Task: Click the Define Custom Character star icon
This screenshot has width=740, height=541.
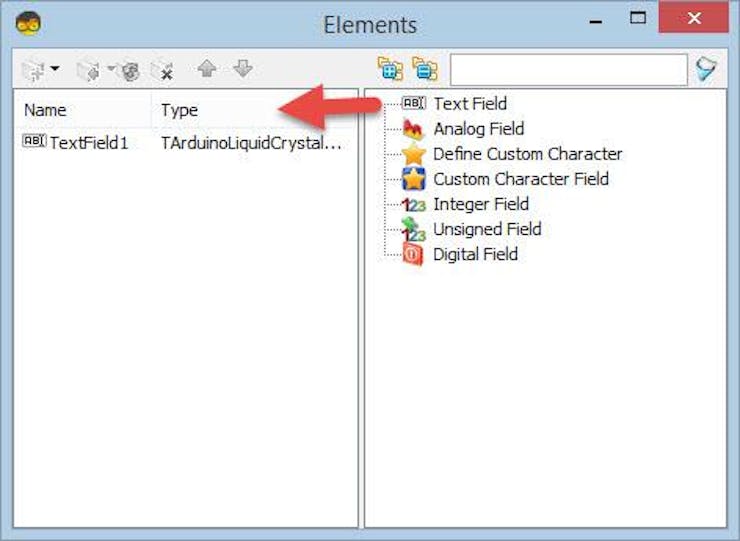Action: [413, 154]
